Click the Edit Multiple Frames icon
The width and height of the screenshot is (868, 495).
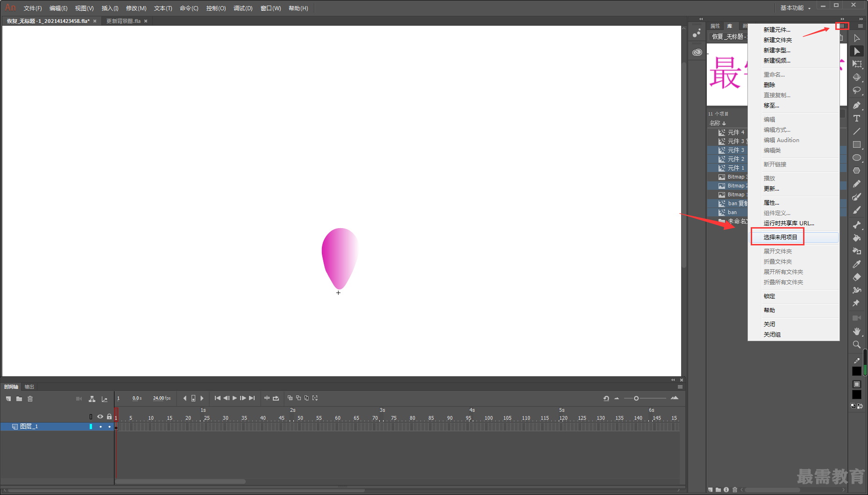pos(306,398)
